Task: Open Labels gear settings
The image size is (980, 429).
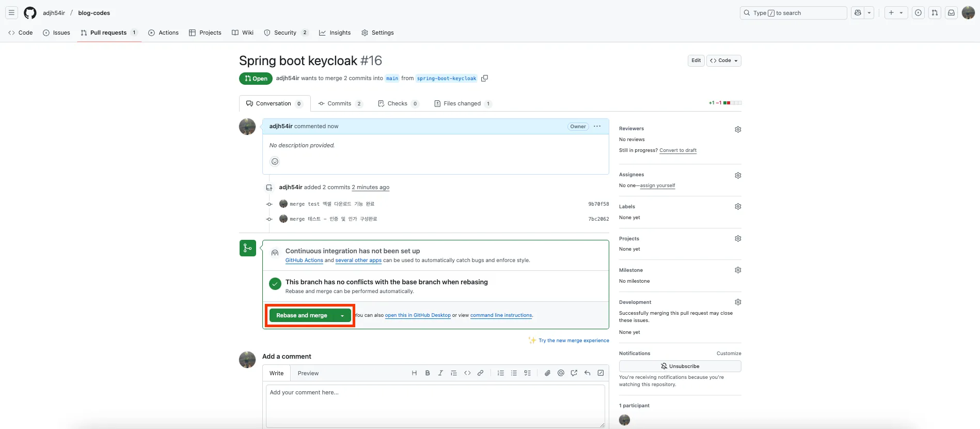Action: (738, 206)
